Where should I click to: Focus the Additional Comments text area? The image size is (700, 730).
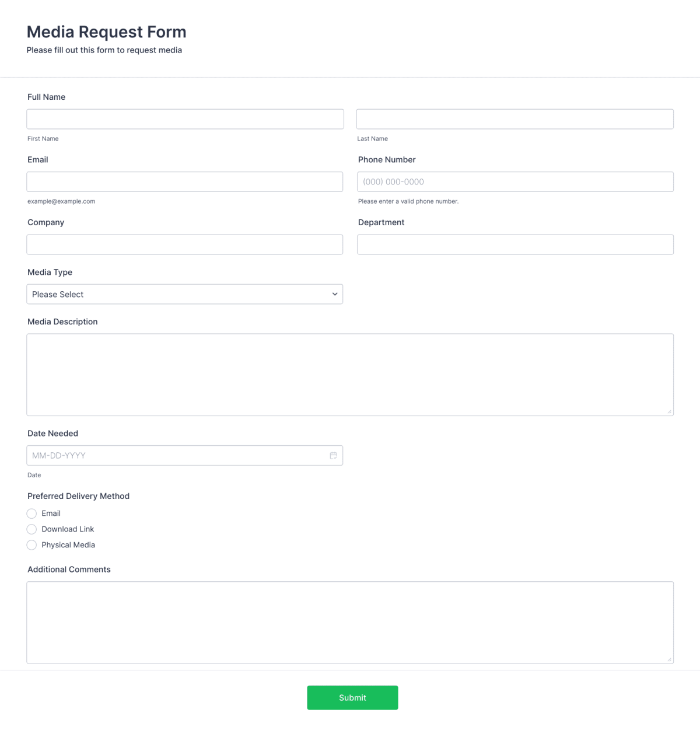click(x=350, y=622)
